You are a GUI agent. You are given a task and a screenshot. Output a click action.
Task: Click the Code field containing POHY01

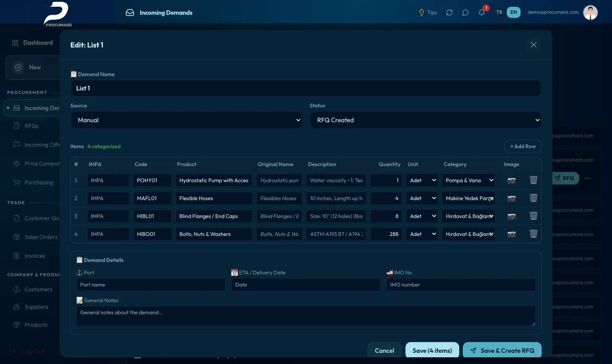point(152,180)
